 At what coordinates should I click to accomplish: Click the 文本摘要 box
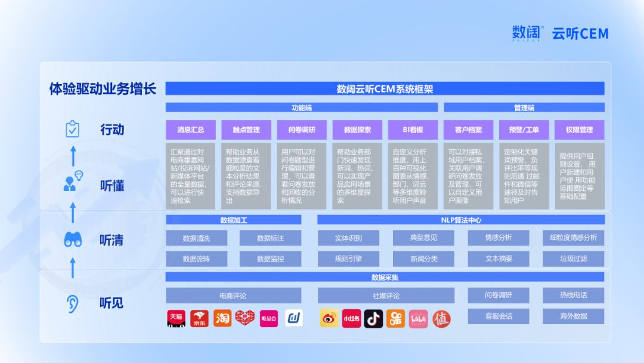498,259
